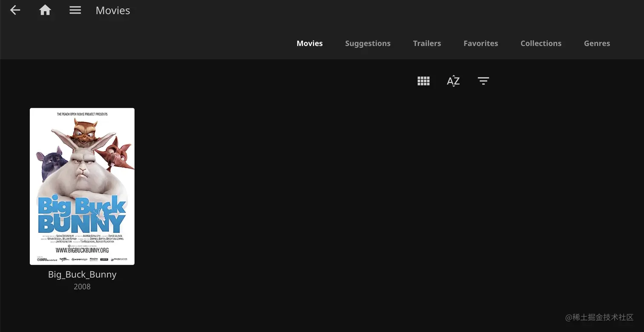
Task: Open the hamburger navigation menu
Action: (x=75, y=10)
